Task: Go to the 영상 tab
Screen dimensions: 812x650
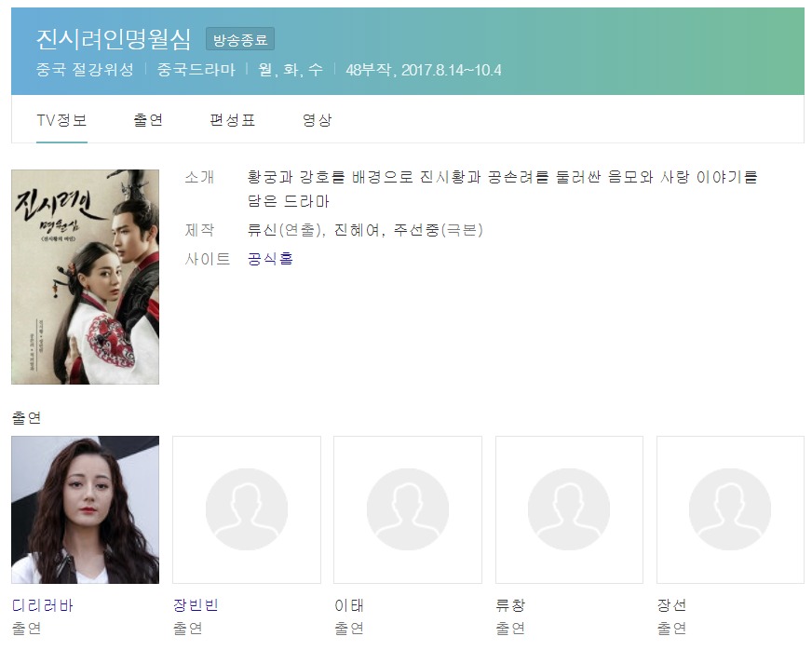Action: tap(317, 120)
